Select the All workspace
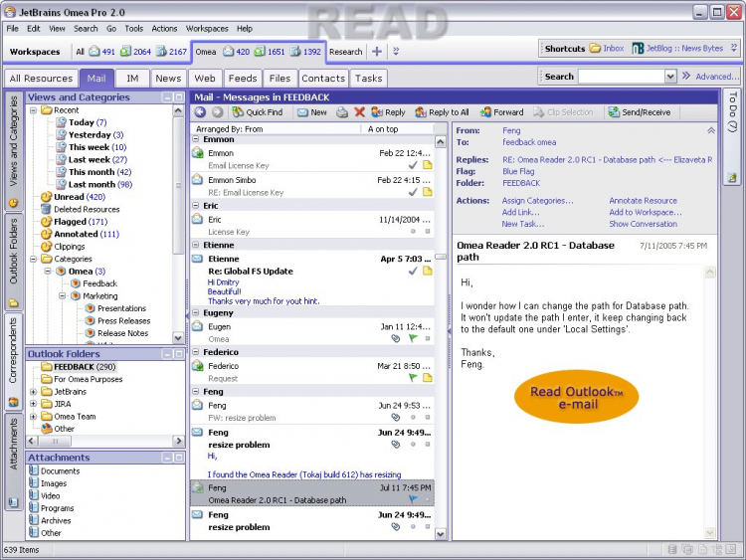Image resolution: width=746 pixels, height=560 pixels. pos(80,52)
